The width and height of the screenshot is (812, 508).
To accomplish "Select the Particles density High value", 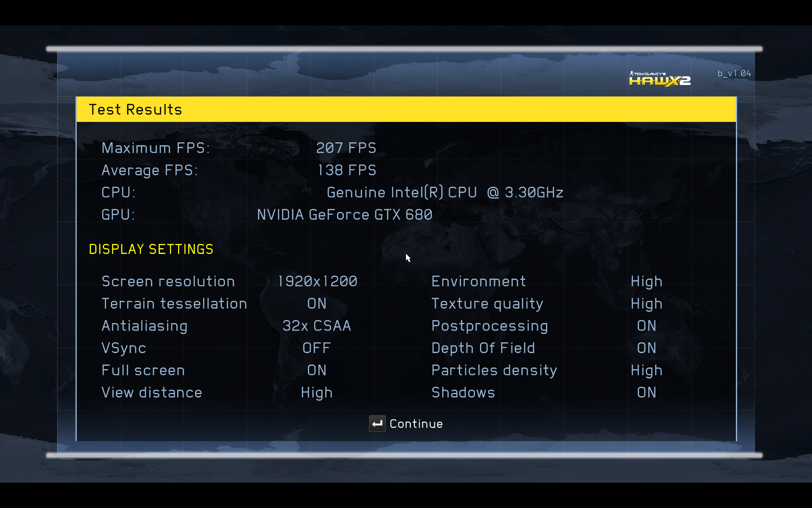I will 647,371.
